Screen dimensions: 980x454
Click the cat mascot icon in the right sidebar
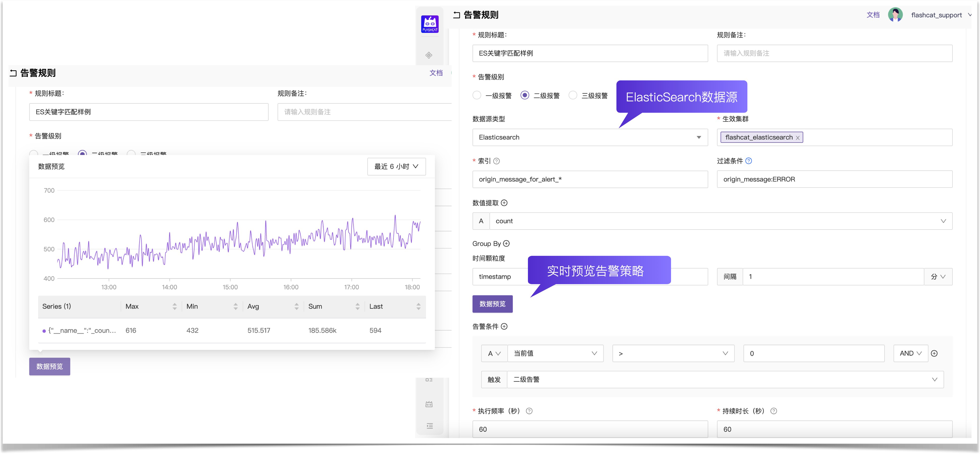[x=429, y=404]
